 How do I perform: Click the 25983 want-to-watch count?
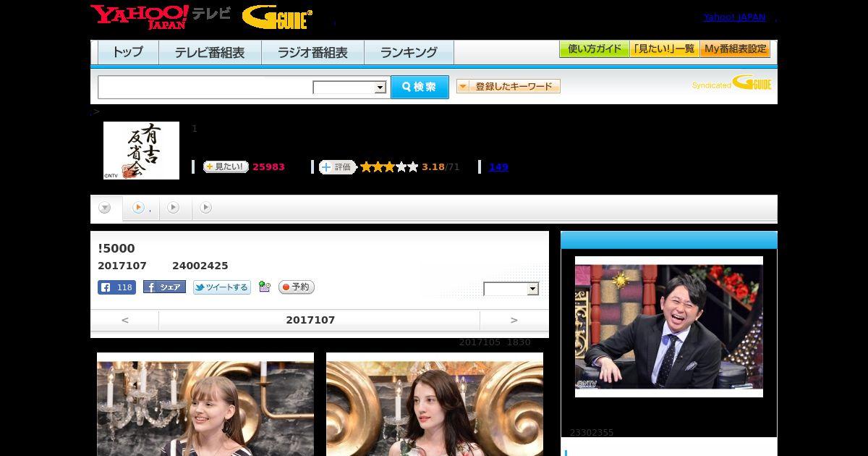click(x=268, y=167)
